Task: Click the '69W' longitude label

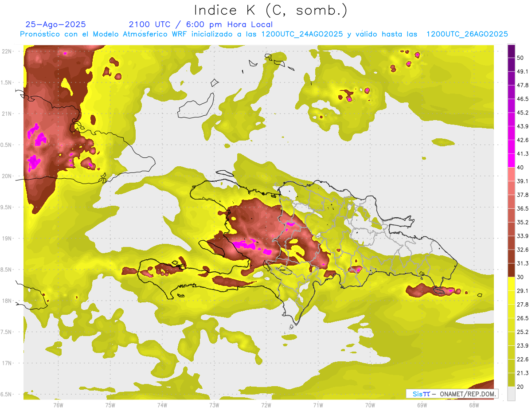Action: point(422,405)
